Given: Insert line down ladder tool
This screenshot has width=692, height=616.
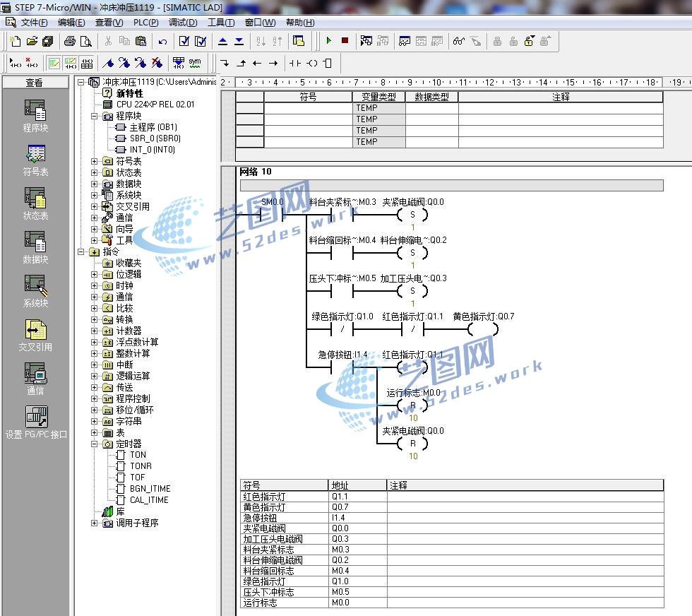Looking at the screenshot, I should click(225, 63).
